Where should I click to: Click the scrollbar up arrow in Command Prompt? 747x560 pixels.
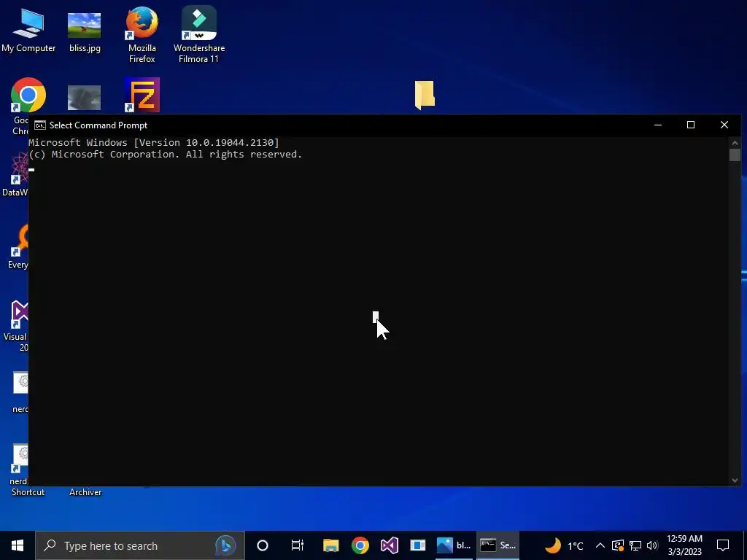[x=735, y=142]
